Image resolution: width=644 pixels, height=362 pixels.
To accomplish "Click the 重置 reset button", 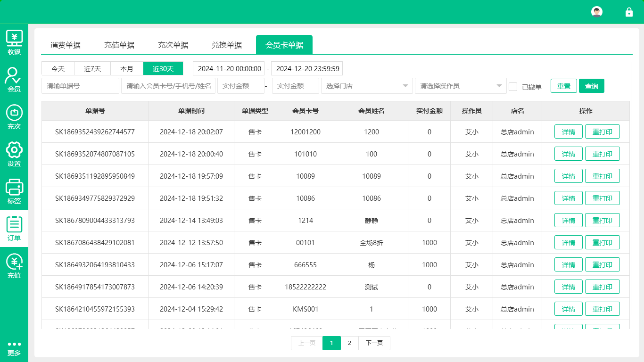I will click(x=563, y=86).
